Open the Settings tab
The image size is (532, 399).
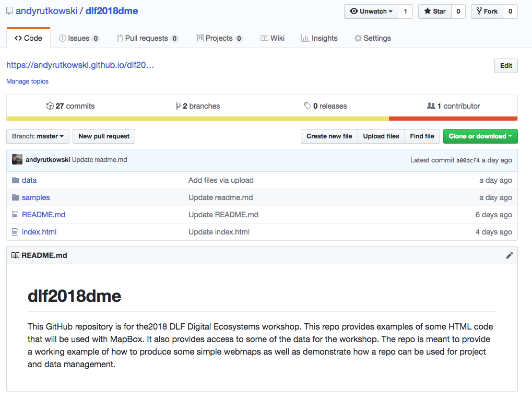point(373,38)
